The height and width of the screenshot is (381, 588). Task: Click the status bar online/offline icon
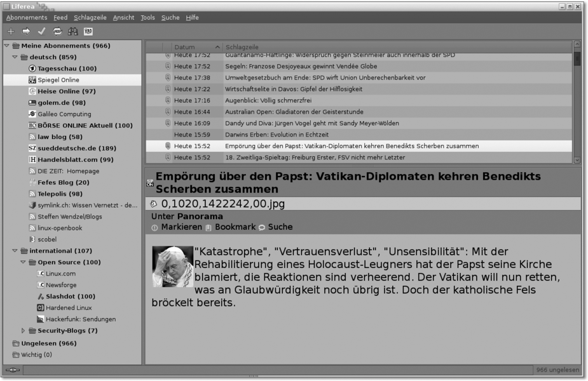[12, 370]
